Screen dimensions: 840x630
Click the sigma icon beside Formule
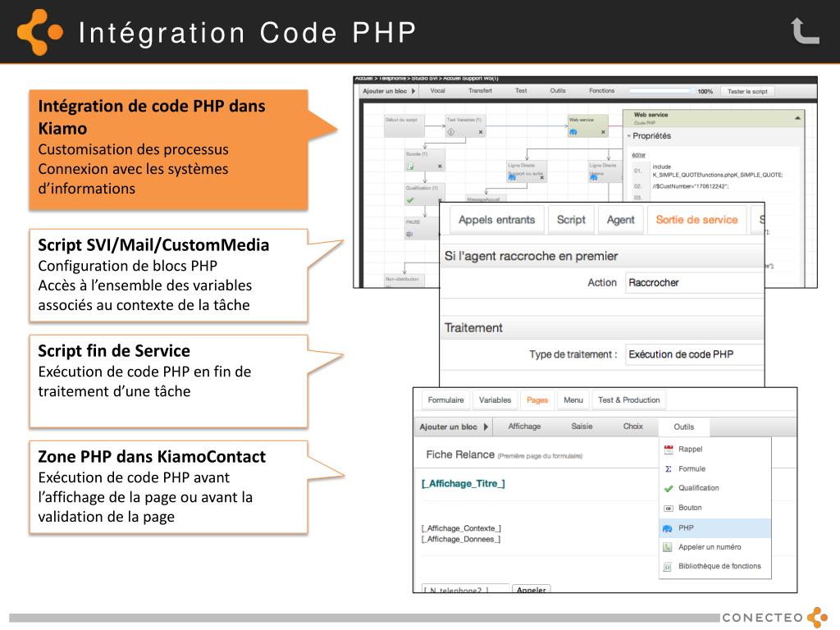668,468
